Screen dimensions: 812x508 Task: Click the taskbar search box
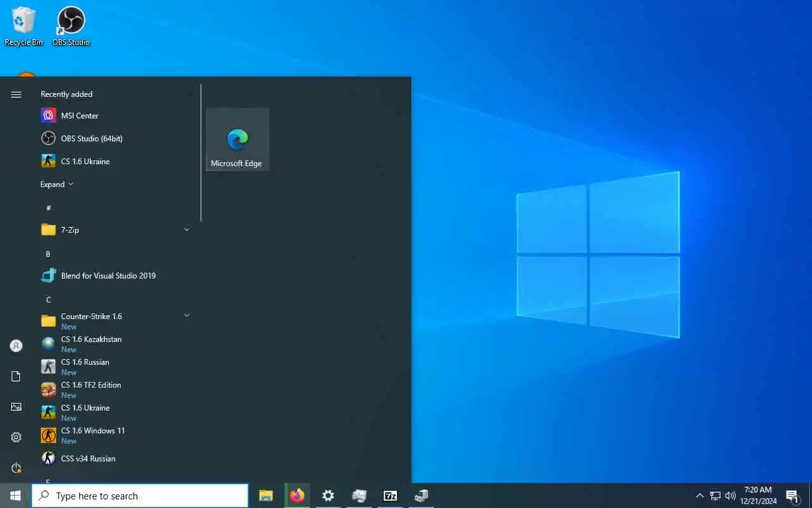pyautogui.click(x=140, y=496)
